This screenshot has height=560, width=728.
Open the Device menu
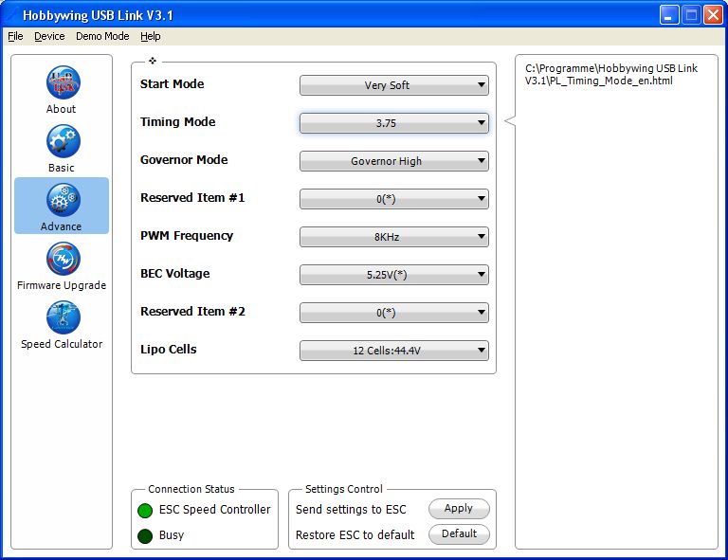click(49, 36)
